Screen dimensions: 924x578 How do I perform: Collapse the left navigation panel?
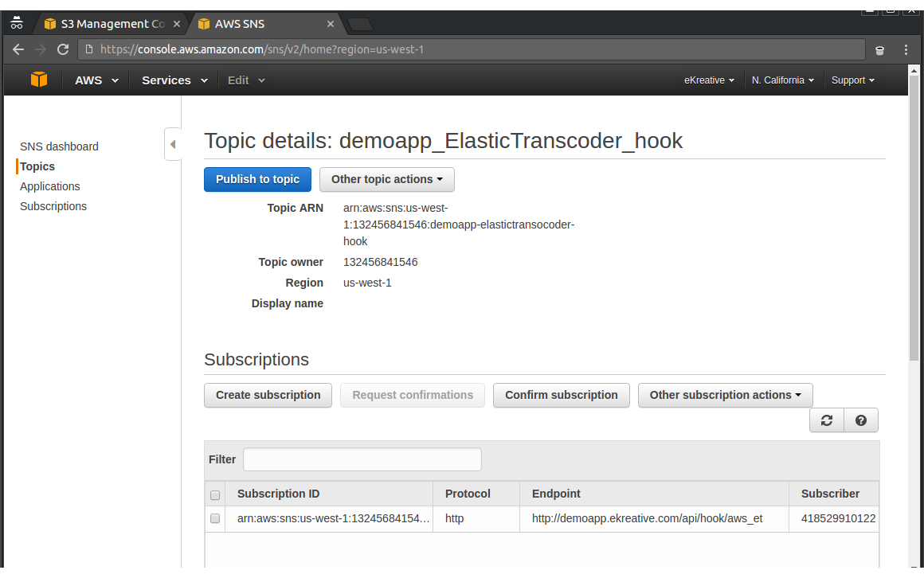tap(172, 144)
